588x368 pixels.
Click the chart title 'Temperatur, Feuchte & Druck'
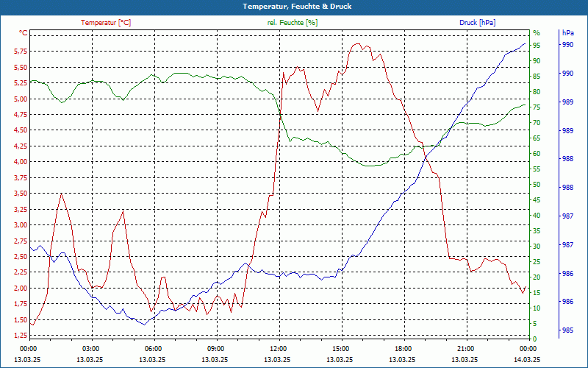click(297, 7)
